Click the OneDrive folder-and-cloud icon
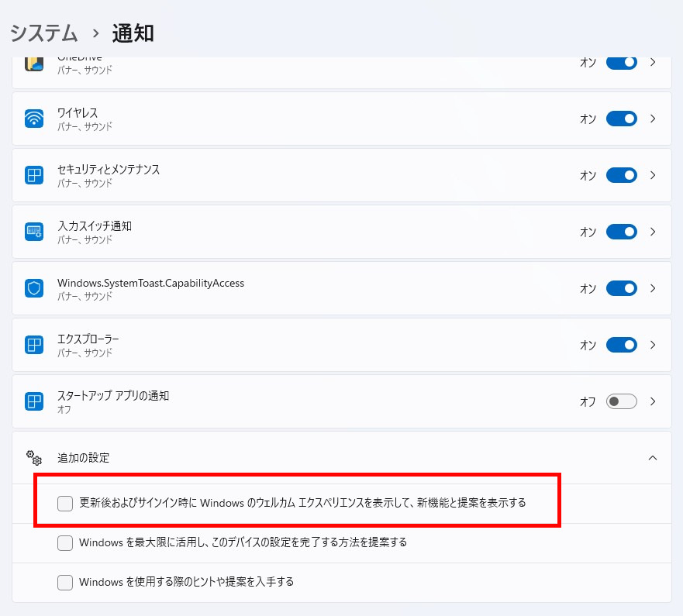Screen dimensions: 683x616 (34, 64)
